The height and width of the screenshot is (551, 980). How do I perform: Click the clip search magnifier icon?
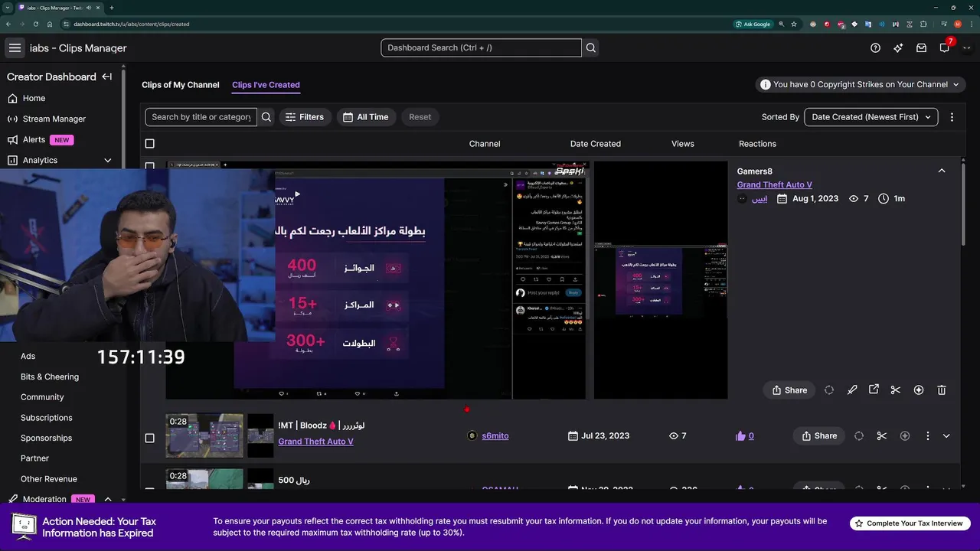click(x=266, y=117)
